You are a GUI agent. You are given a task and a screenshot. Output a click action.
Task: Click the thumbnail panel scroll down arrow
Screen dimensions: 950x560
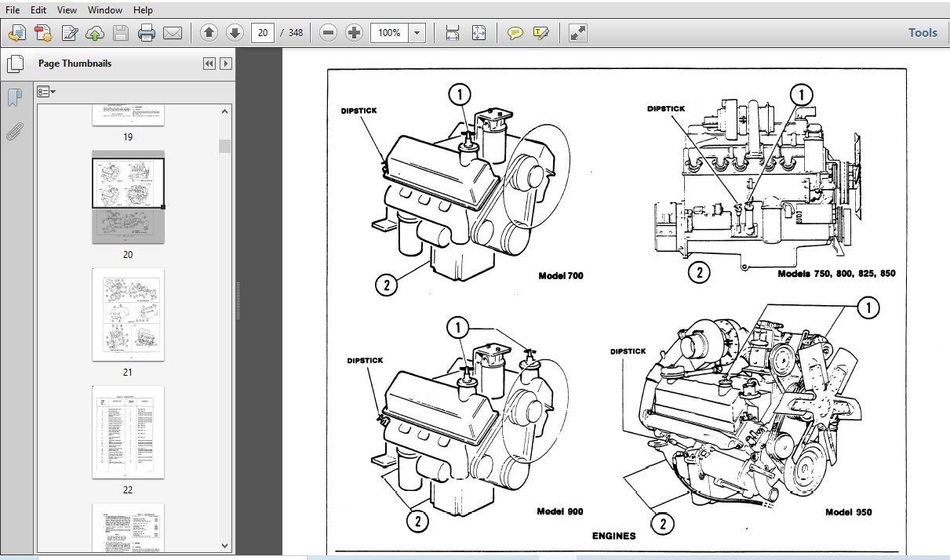(225, 545)
